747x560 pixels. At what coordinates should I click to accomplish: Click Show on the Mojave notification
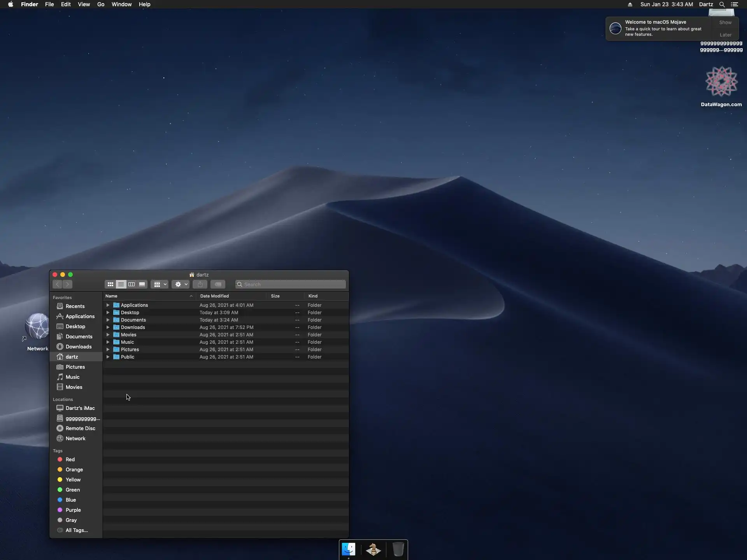click(725, 23)
